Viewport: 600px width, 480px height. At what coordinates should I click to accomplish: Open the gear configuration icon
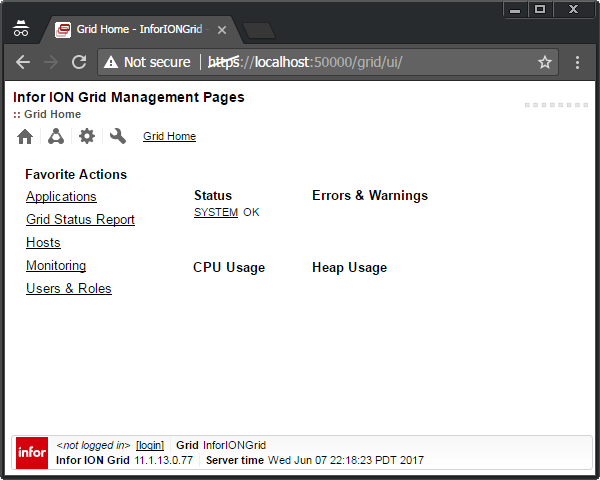(87, 137)
